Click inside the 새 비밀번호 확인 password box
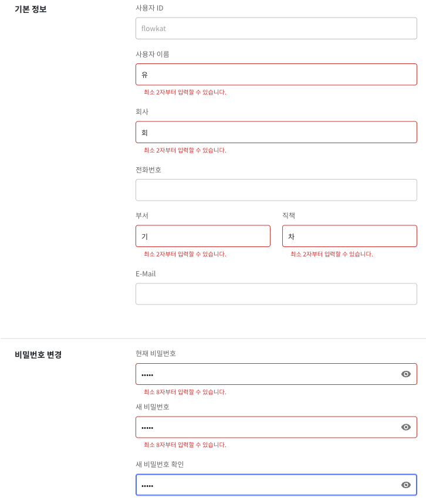 (264, 485)
